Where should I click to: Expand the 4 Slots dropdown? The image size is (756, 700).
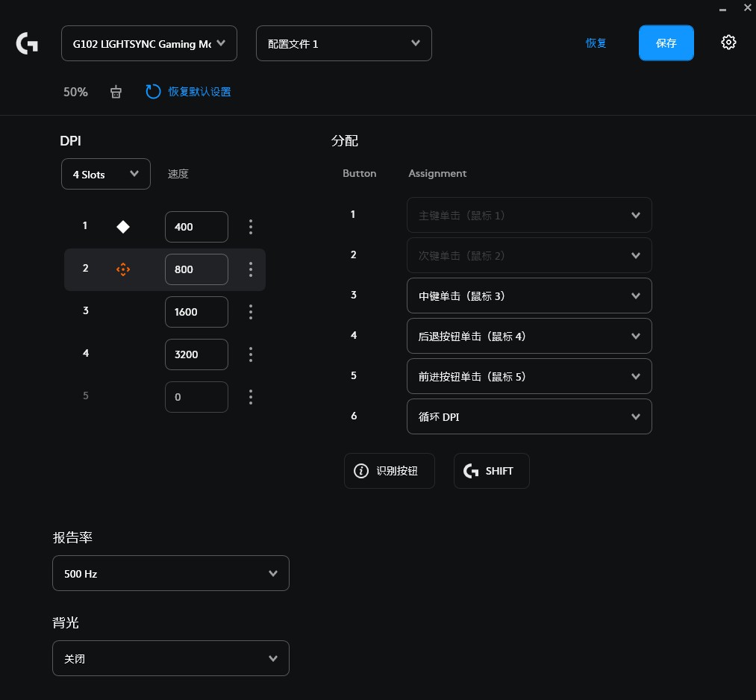[x=106, y=174]
